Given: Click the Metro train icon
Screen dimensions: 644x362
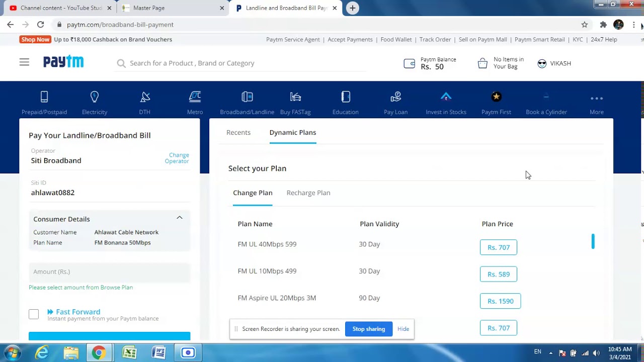Looking at the screenshot, I should 195,97.
